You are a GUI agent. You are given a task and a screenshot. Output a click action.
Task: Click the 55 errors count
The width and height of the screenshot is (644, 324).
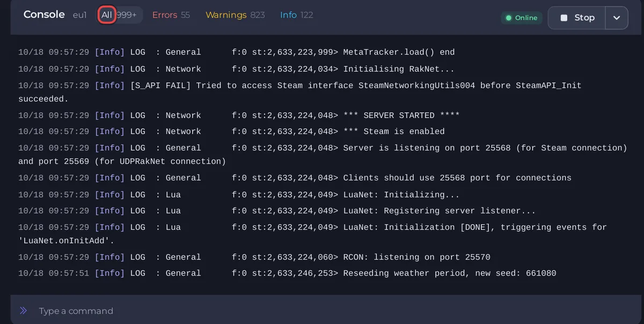pyautogui.click(x=185, y=15)
